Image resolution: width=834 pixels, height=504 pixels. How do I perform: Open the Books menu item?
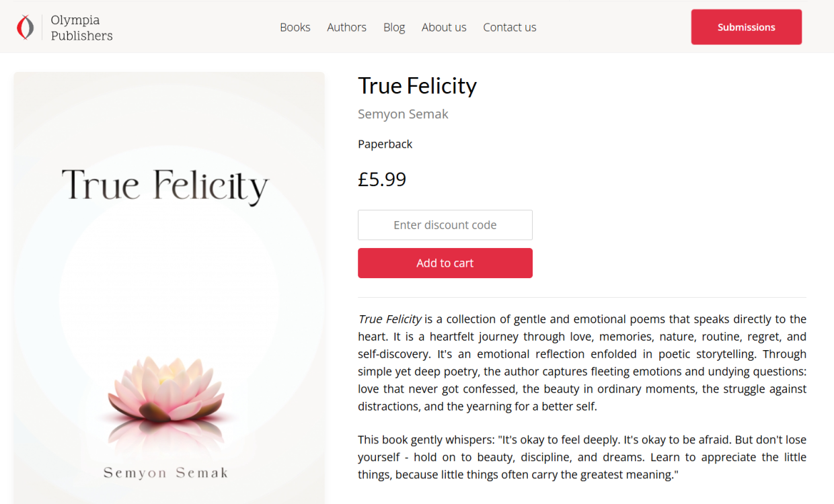point(295,28)
